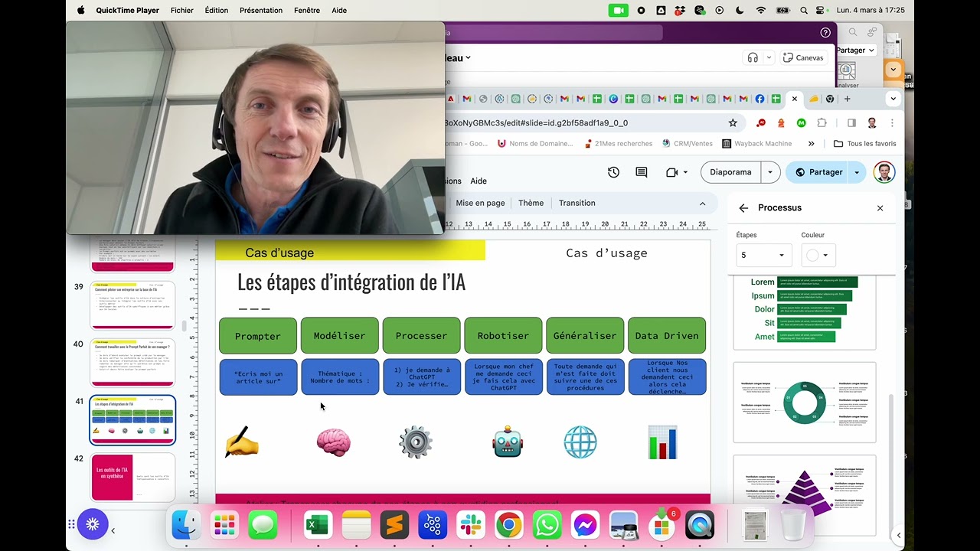Click Canevas button in Slack window
Screen dimensions: 980x551
point(803,57)
